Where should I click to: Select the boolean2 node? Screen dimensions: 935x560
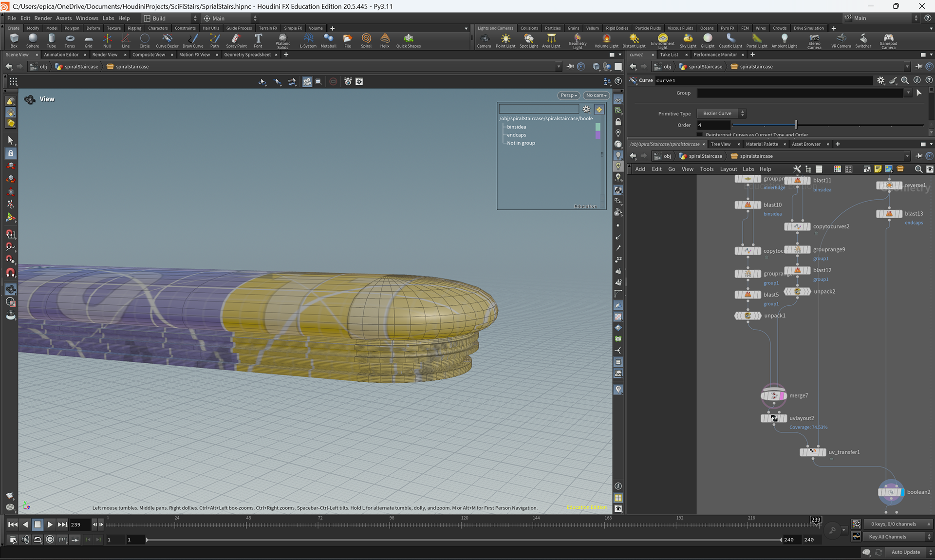(891, 492)
